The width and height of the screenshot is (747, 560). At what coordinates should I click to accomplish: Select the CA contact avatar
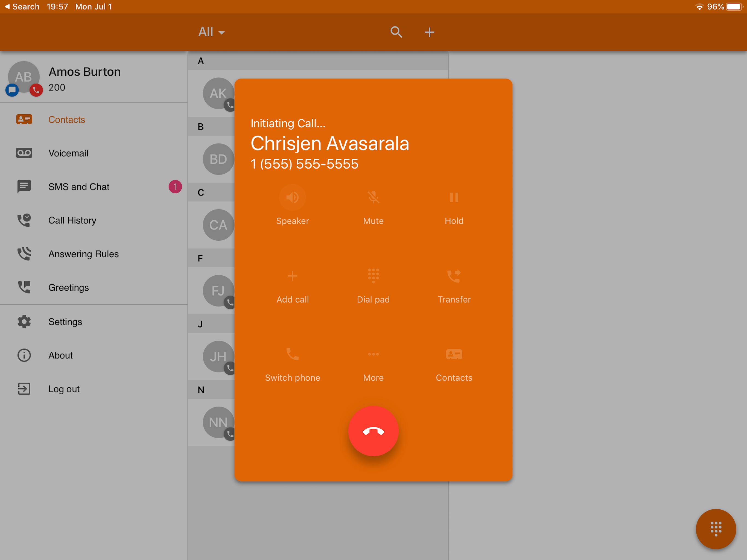(x=218, y=225)
